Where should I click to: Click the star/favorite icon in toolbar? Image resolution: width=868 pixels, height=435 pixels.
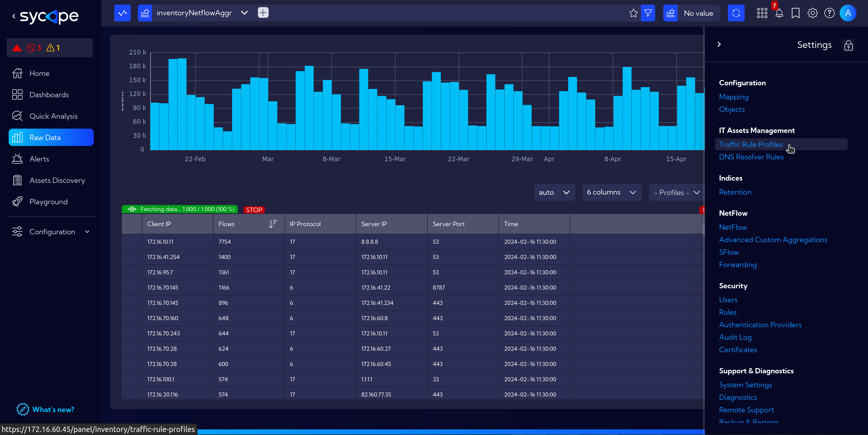pyautogui.click(x=634, y=12)
